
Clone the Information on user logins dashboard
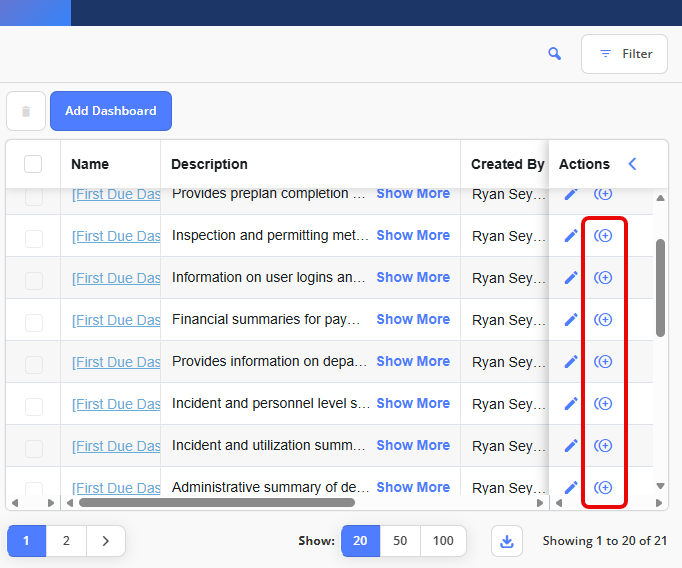603,278
